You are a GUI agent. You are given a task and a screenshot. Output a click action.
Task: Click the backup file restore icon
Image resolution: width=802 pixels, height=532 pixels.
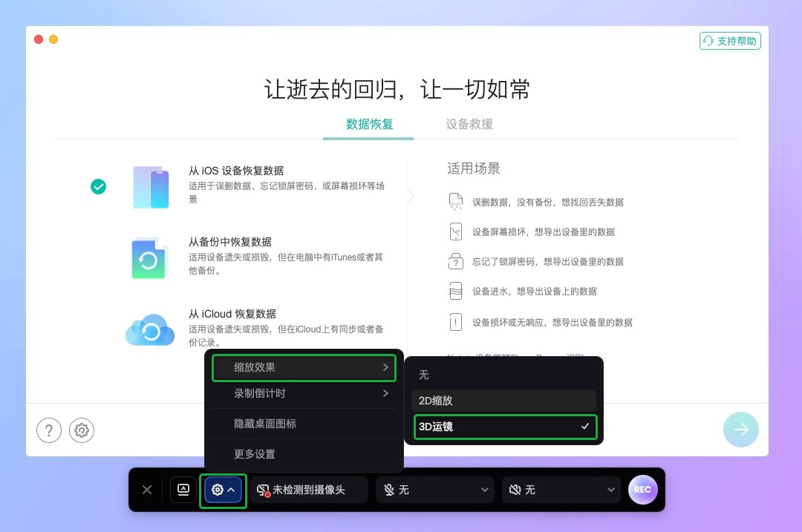point(149,259)
